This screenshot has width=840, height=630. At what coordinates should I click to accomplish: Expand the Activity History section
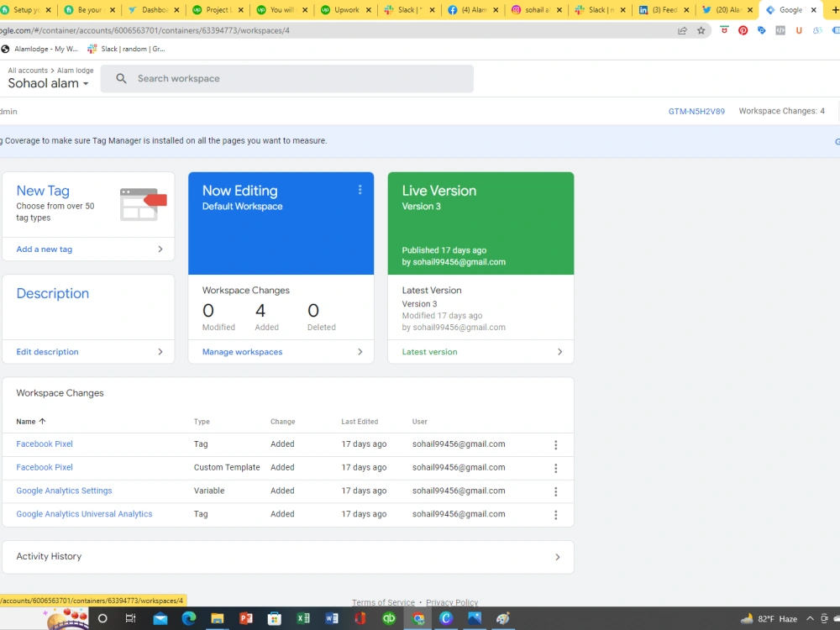[x=287, y=557]
